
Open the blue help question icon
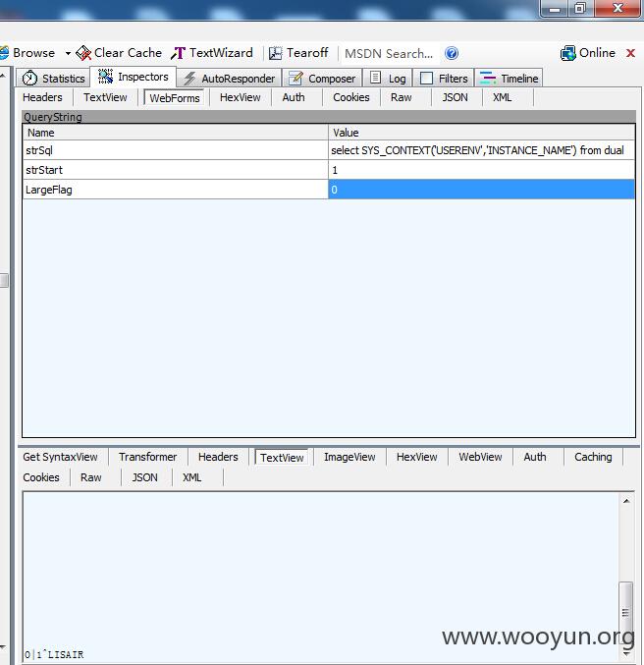pos(452,53)
